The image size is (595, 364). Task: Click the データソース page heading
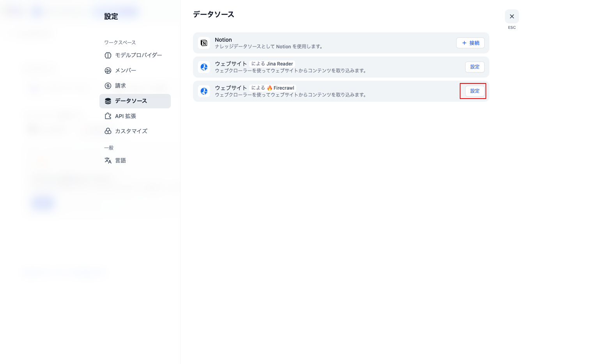pyautogui.click(x=213, y=14)
